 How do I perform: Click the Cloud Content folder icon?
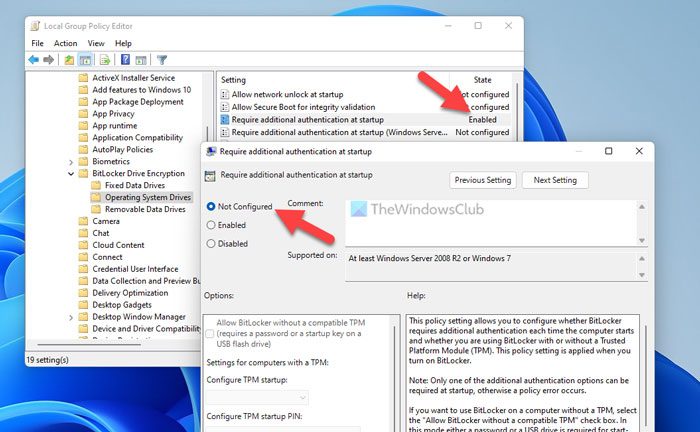(x=83, y=245)
